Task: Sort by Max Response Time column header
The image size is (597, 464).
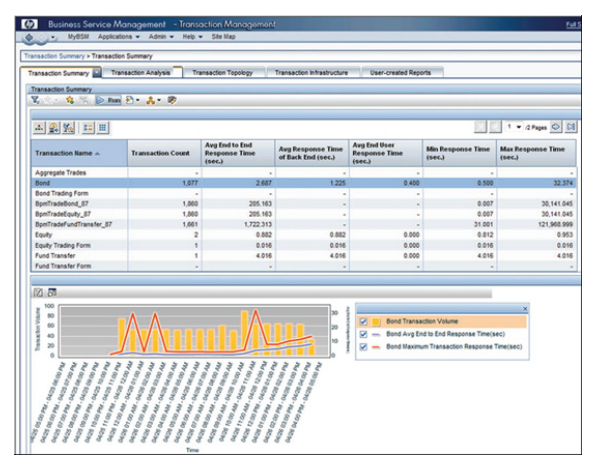Action: (536, 153)
